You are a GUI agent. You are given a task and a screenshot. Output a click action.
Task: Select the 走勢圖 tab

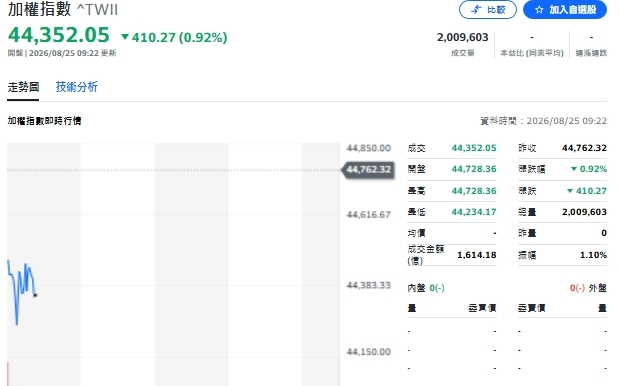(x=23, y=87)
